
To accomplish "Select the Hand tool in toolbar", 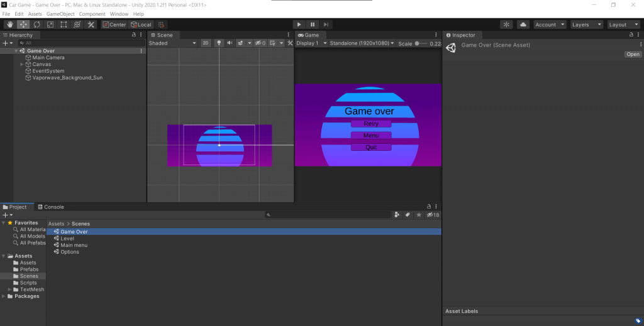I will (11, 24).
